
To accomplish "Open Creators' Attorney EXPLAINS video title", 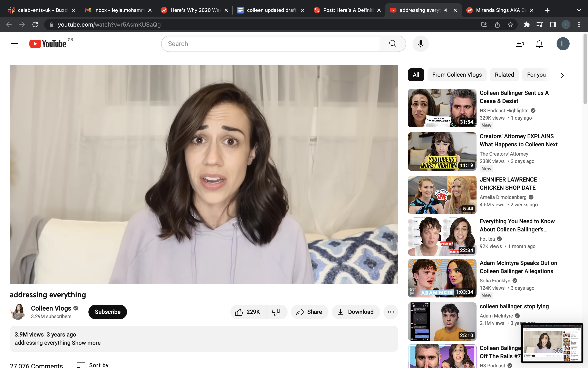I will coord(519,140).
